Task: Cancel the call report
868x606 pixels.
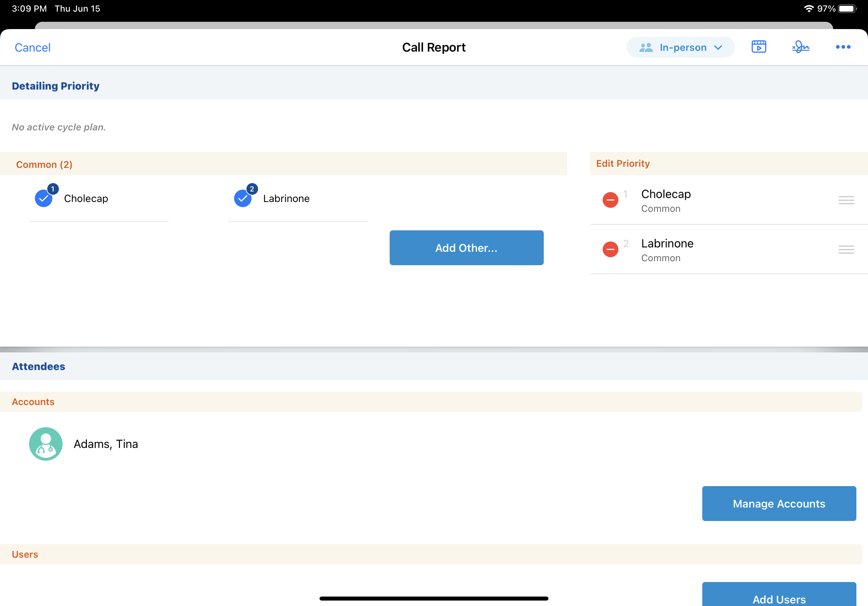Action: point(32,48)
